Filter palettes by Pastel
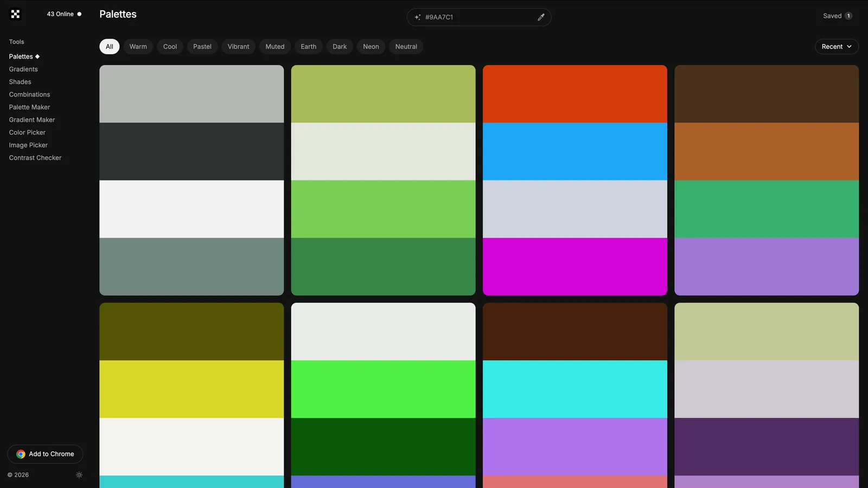This screenshot has height=488, width=868. [202, 47]
